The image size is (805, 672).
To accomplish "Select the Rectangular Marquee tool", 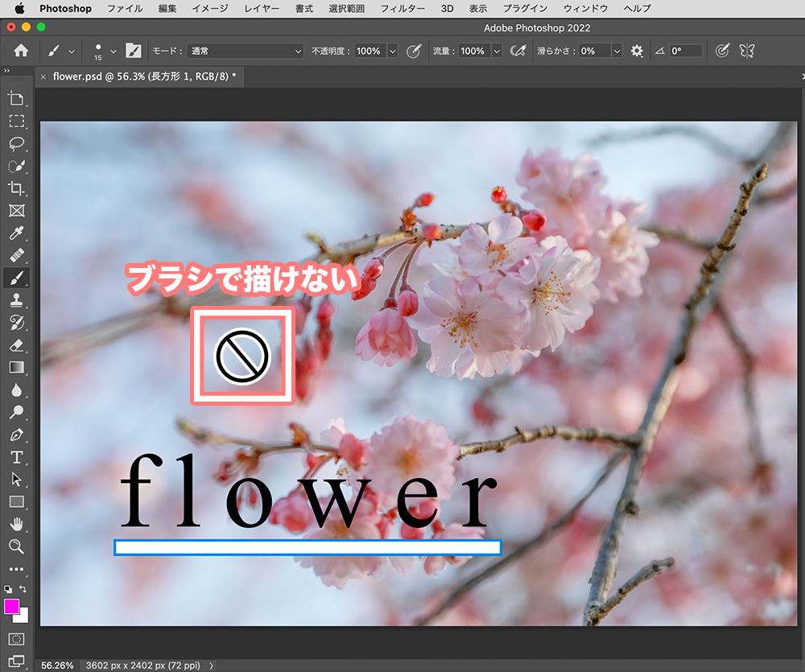I will pos(16,122).
